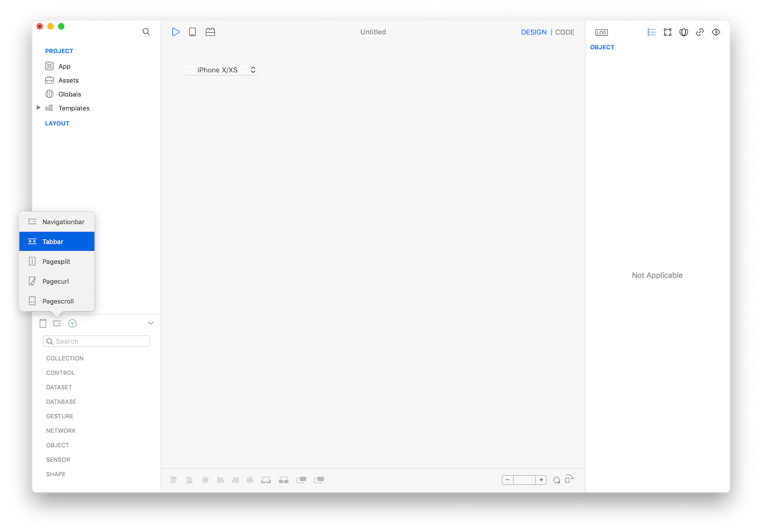
Task: Select the window layout library icon
Action: coord(43,323)
